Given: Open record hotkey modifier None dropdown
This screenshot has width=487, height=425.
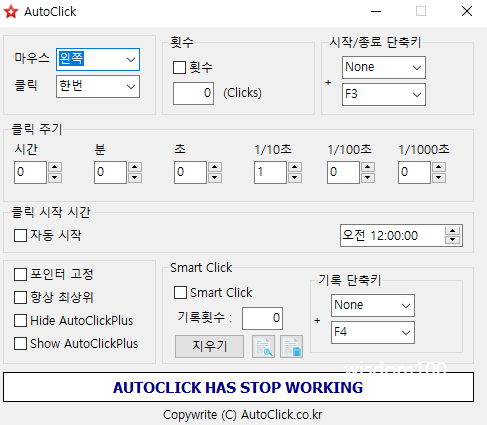Looking at the screenshot, I should click(373, 305).
